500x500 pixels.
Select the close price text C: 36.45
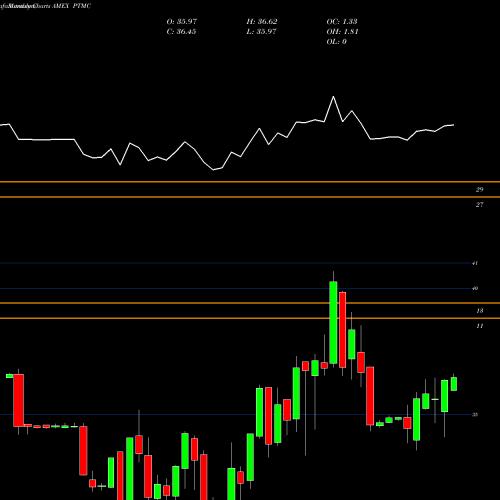[x=181, y=32]
